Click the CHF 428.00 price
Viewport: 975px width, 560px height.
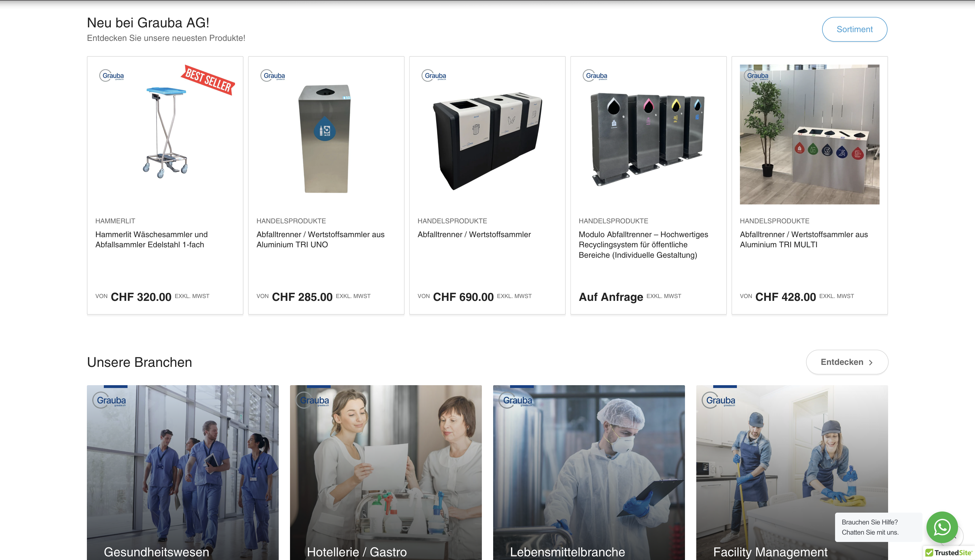pyautogui.click(x=785, y=297)
